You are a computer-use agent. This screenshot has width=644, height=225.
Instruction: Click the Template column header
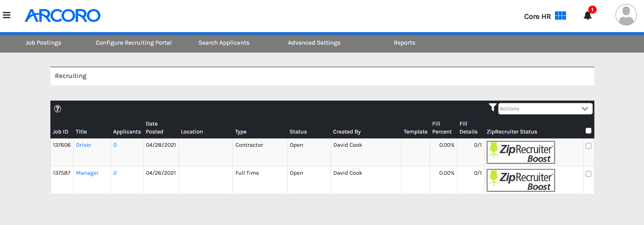pyautogui.click(x=415, y=132)
